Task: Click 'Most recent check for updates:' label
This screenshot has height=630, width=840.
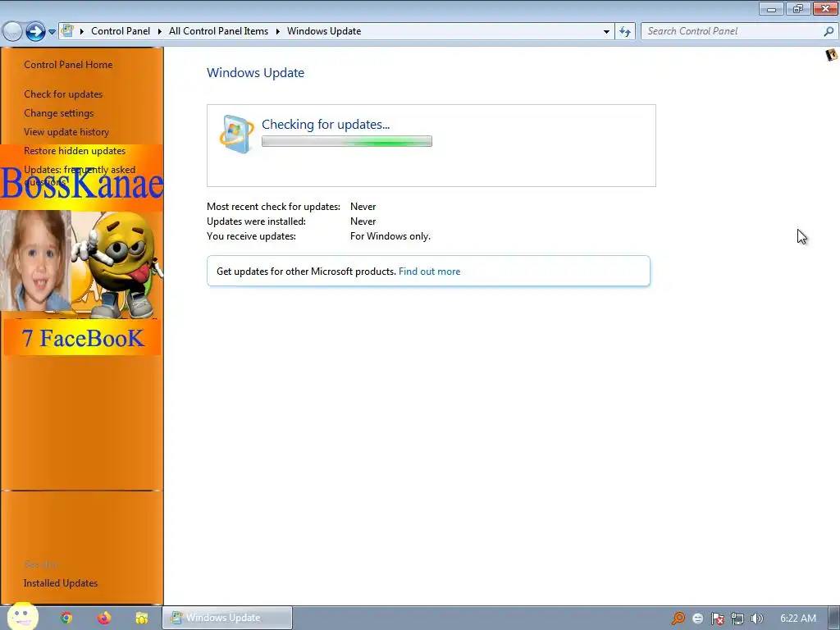Action: (273, 206)
